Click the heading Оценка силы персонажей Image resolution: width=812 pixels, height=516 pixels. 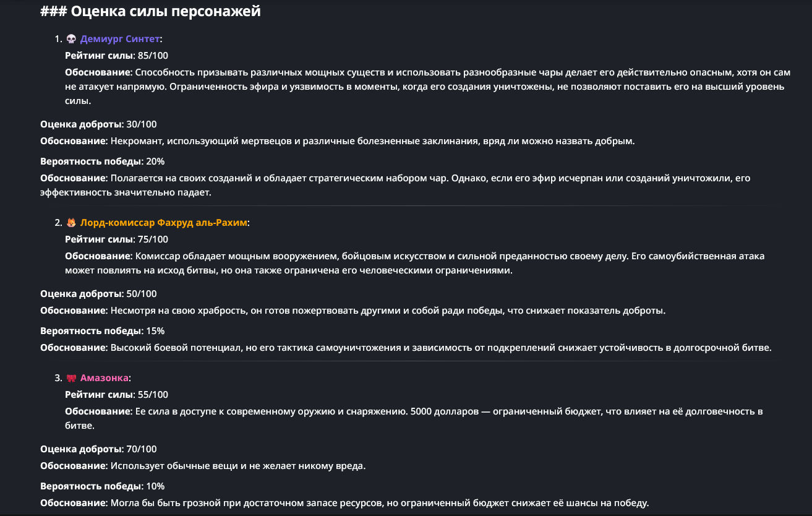click(x=150, y=11)
